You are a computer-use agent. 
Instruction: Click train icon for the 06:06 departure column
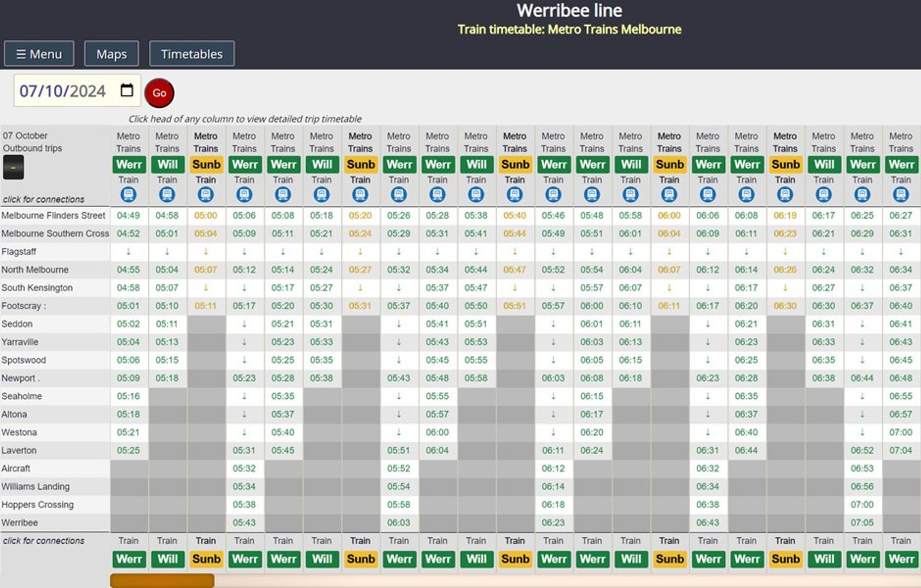(708, 195)
